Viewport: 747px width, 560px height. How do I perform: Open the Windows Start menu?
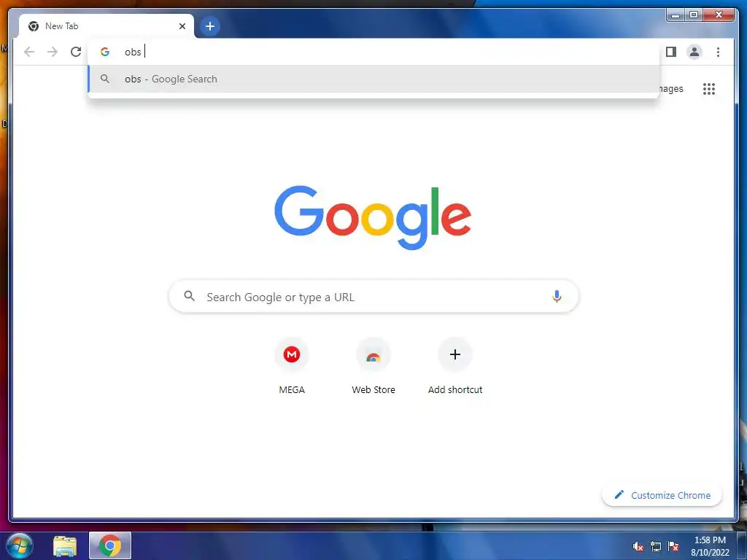19,545
